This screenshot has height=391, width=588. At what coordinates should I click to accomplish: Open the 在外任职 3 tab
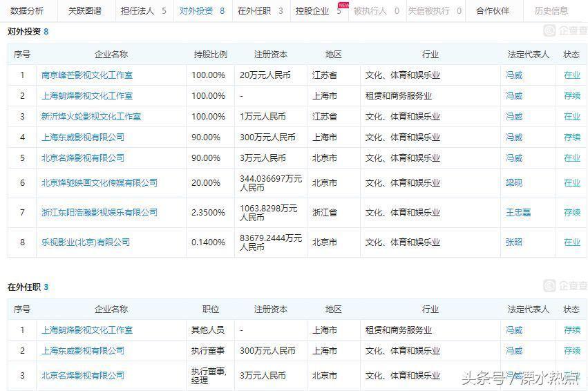pos(260,11)
